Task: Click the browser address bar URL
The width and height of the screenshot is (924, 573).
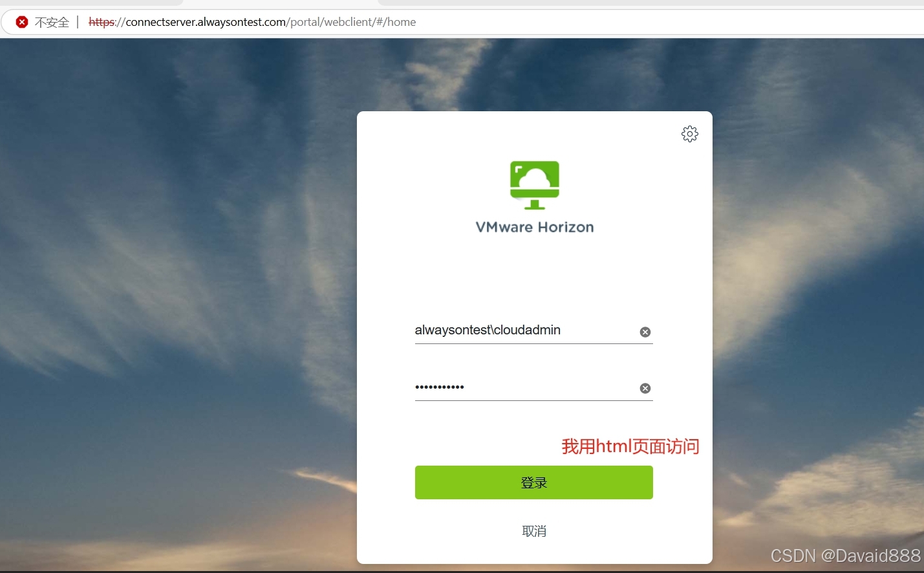Action: point(252,22)
